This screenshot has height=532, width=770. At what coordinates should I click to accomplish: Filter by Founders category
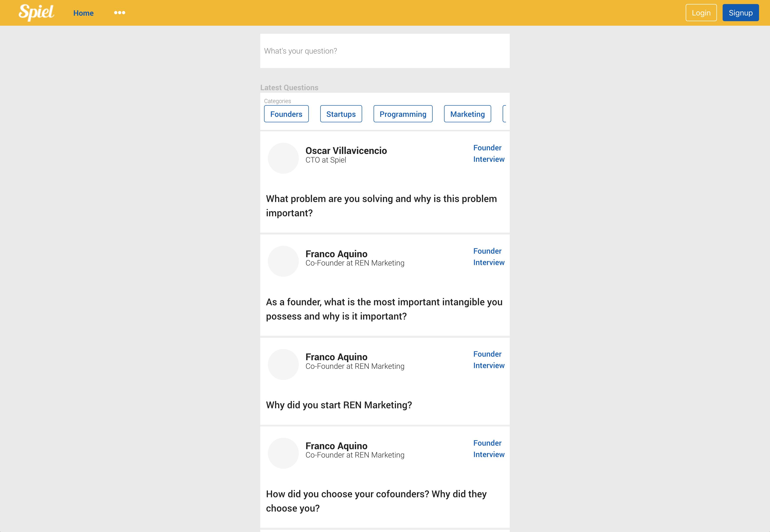pyautogui.click(x=286, y=114)
